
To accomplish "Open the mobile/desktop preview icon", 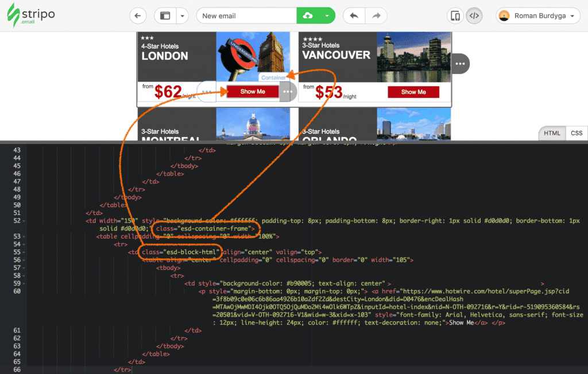I will point(455,16).
